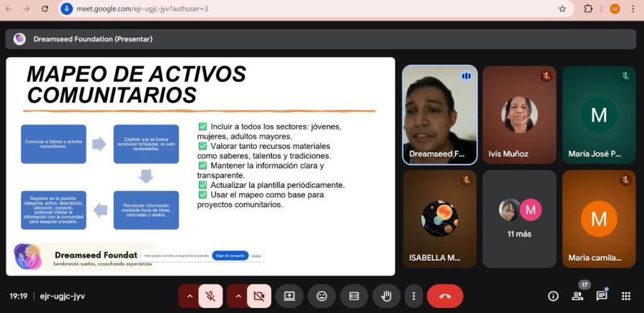Open the activities grid icon
Screen dimensions: 644x313
(x=626, y=296)
